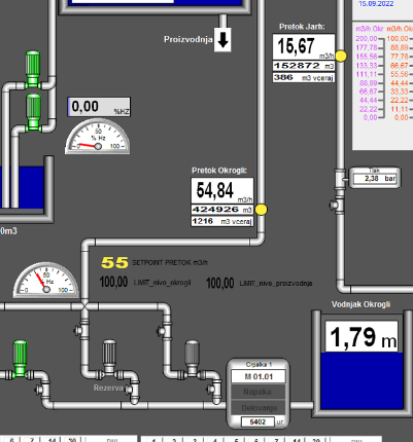Click the yellow indicator beside Pretok Okrogli totals
The height and width of the screenshot is (442, 413).
point(261,210)
